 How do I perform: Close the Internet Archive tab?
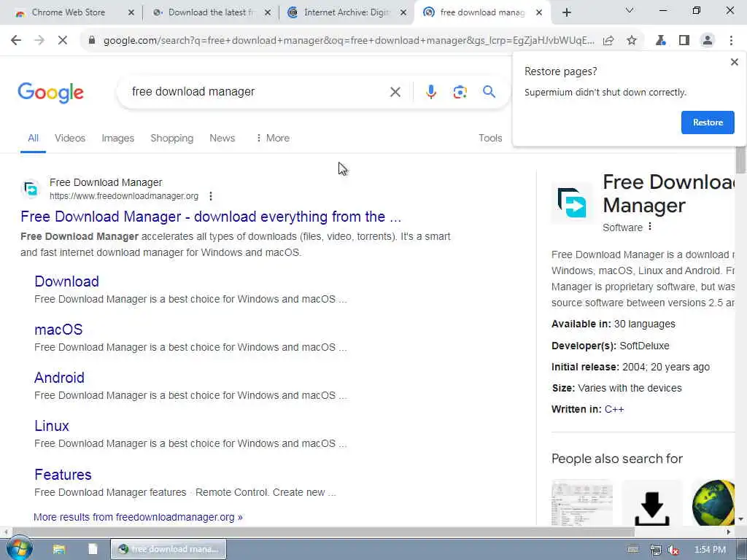coord(403,12)
